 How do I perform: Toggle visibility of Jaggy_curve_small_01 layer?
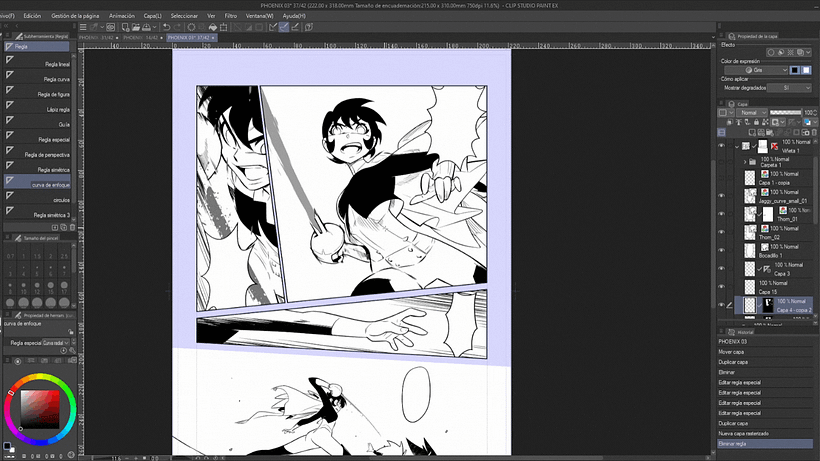point(722,196)
